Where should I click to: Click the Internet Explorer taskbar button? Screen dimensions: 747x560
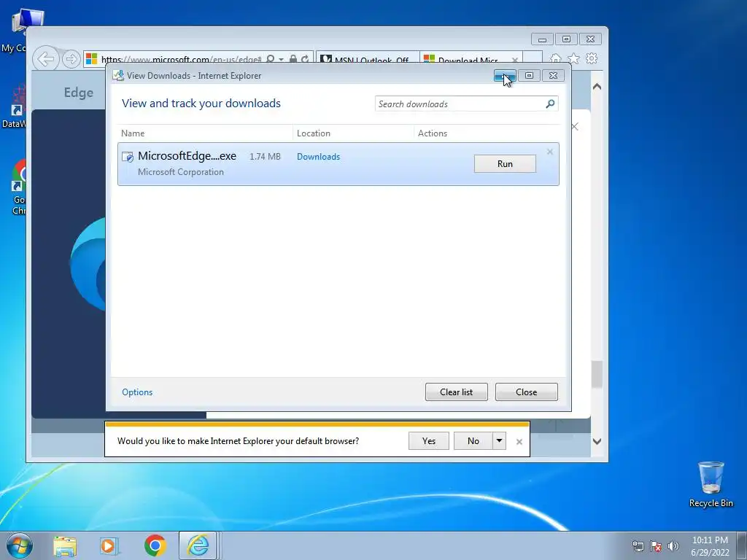[198, 545]
